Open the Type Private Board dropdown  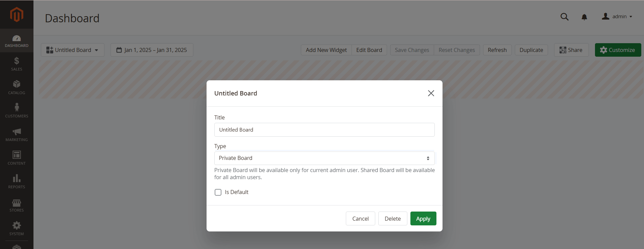pyautogui.click(x=324, y=158)
